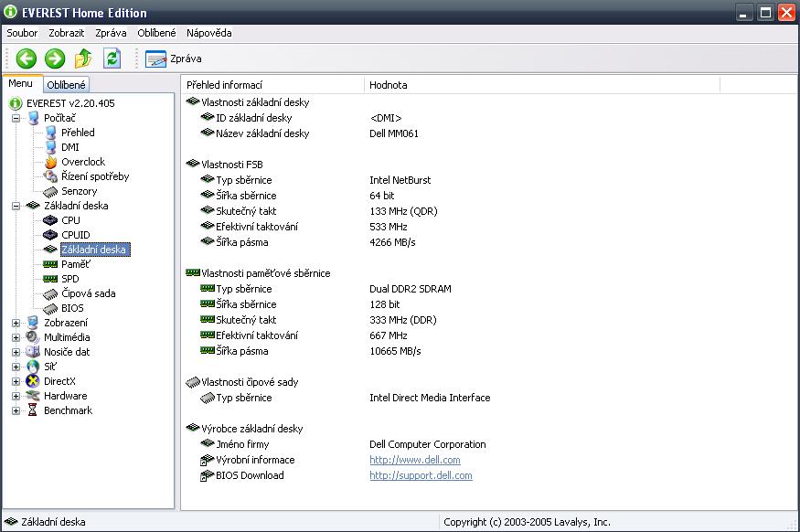Click the DirectX logo icon
This screenshot has width=800, height=532.
pyautogui.click(x=33, y=381)
